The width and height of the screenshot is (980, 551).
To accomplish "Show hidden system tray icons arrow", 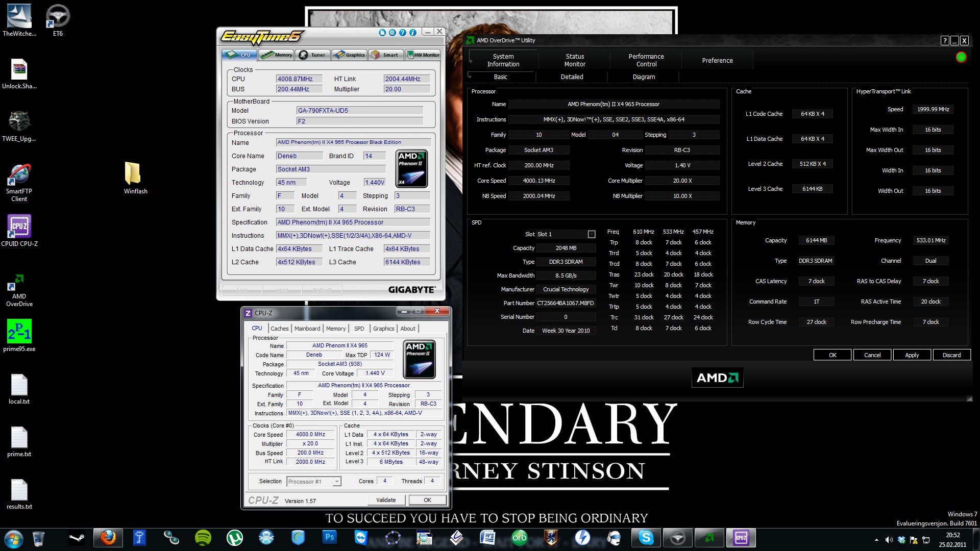I will click(x=876, y=540).
